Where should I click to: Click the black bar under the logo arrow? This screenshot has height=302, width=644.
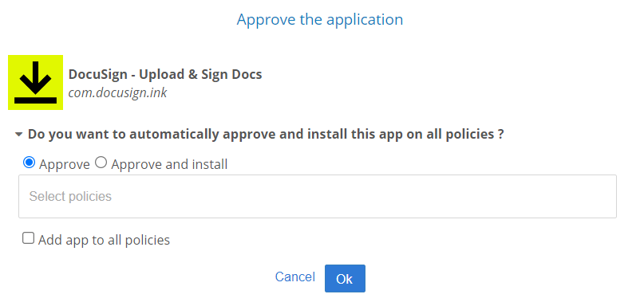pos(35,100)
